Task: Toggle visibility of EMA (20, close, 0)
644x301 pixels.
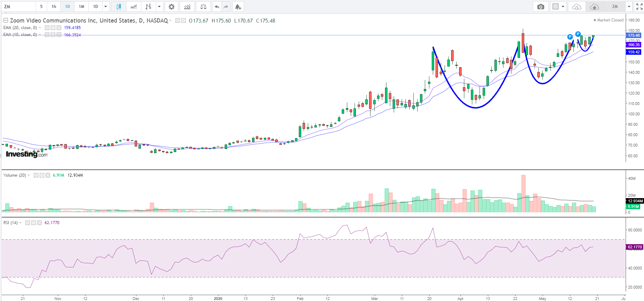Action: point(47,28)
